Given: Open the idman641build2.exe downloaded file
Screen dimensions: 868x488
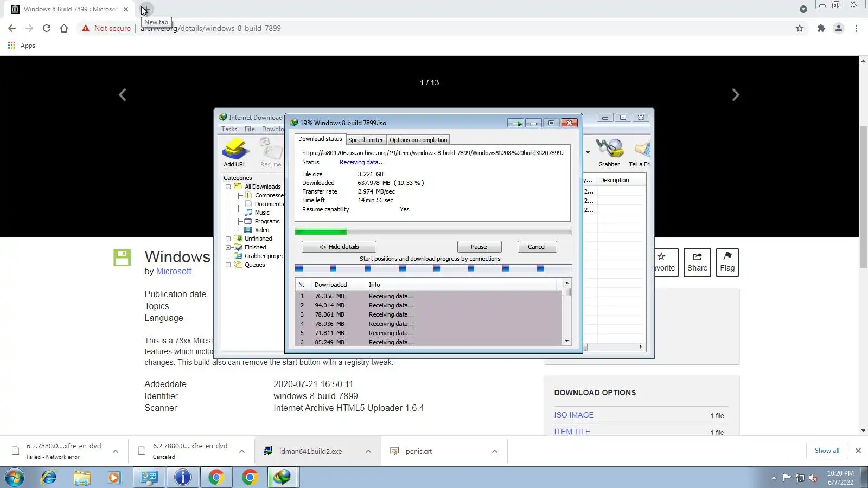Looking at the screenshot, I should click(310, 451).
